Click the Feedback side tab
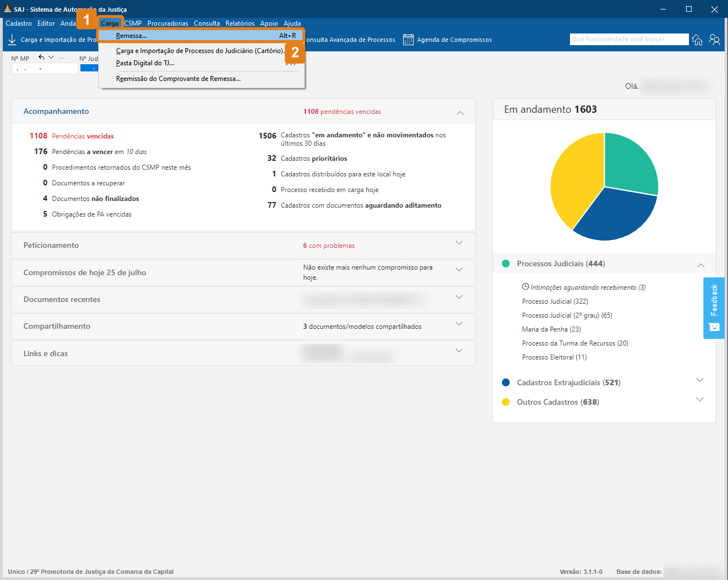The image size is (728, 580). pyautogui.click(x=714, y=308)
